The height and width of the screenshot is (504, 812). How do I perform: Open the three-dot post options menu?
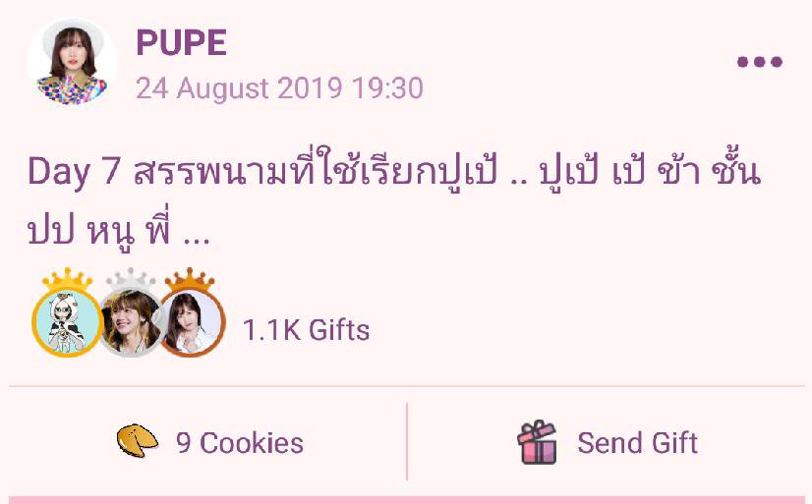760,62
